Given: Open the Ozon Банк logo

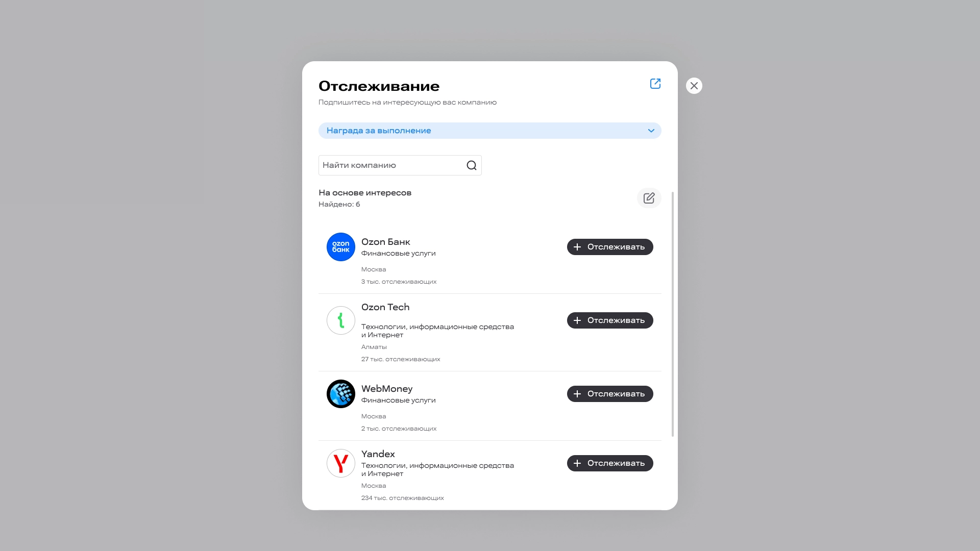Looking at the screenshot, I should point(341,247).
